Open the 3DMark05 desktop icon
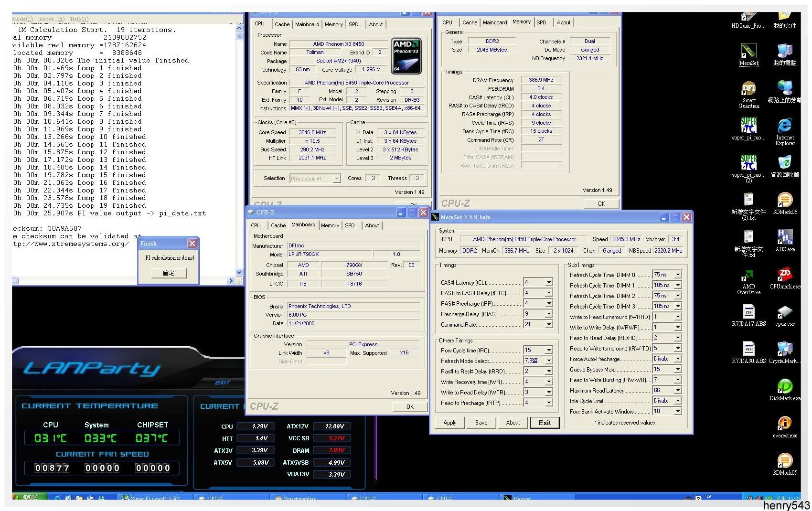The image size is (812, 511). point(785,464)
